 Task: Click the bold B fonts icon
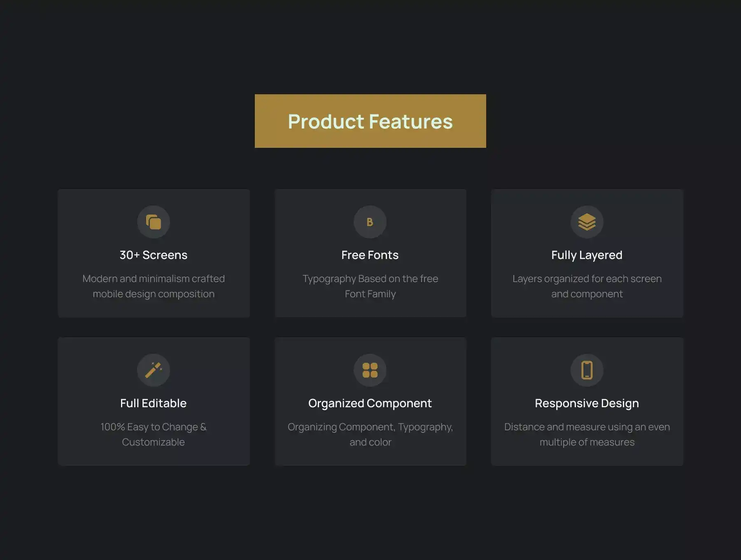[x=370, y=222]
